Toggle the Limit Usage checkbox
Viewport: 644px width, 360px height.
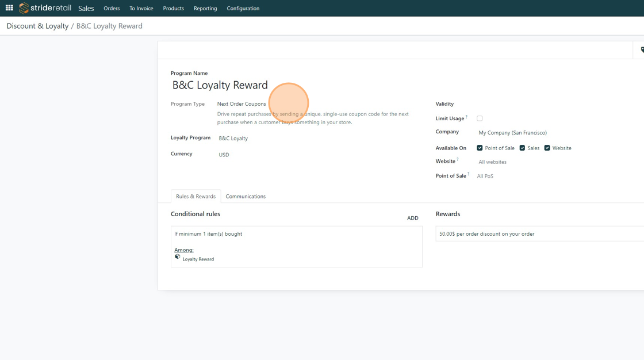[x=480, y=118]
